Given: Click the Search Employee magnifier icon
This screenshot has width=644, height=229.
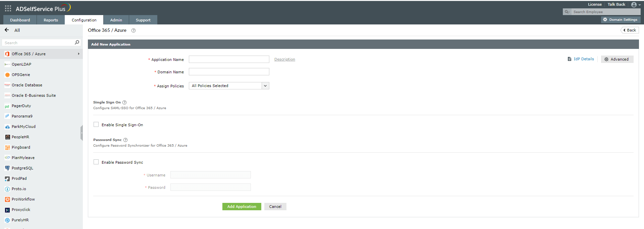Looking at the screenshot, I should tap(567, 12).
